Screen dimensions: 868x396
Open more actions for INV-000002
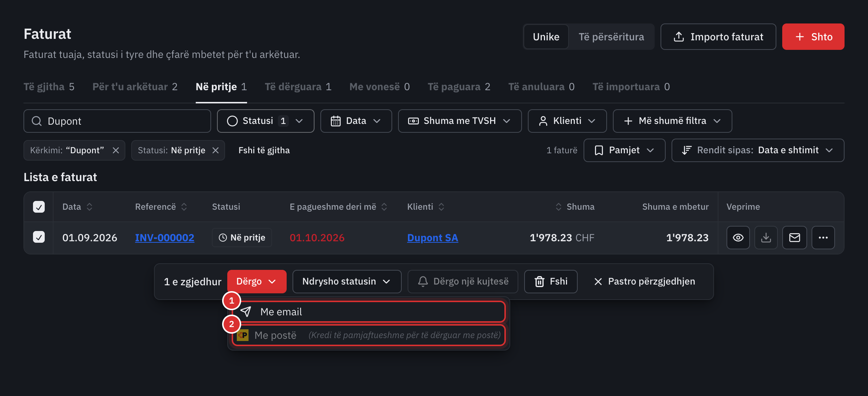click(823, 238)
